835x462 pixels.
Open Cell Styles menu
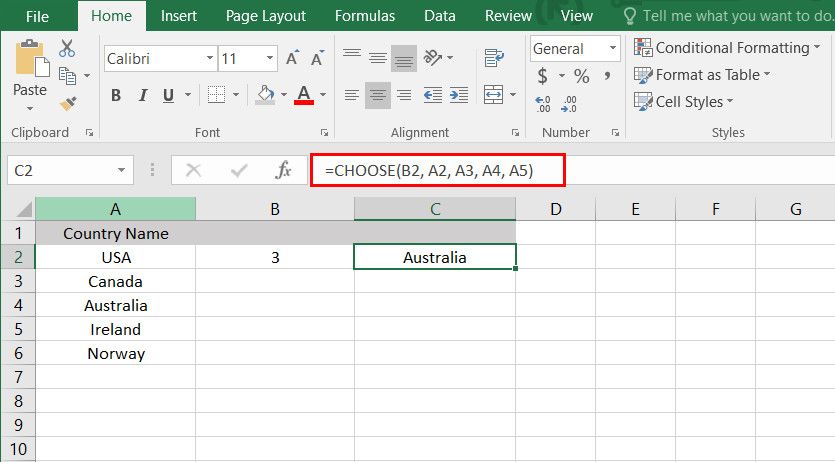684,102
